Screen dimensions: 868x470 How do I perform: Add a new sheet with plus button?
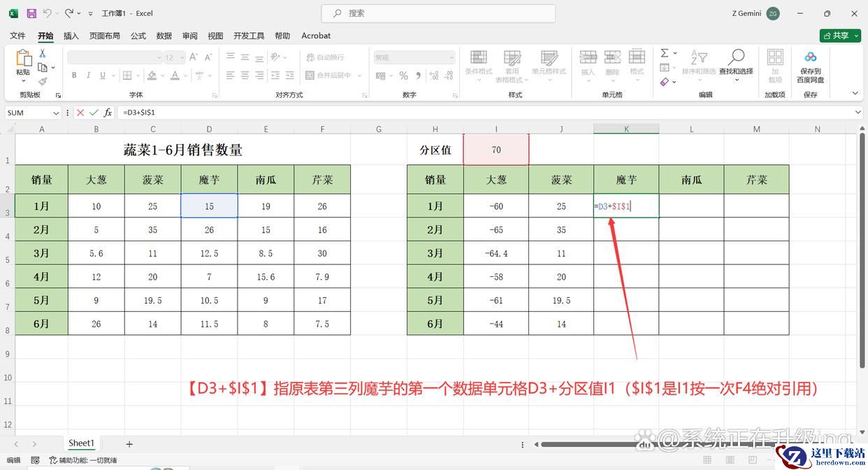(x=129, y=443)
